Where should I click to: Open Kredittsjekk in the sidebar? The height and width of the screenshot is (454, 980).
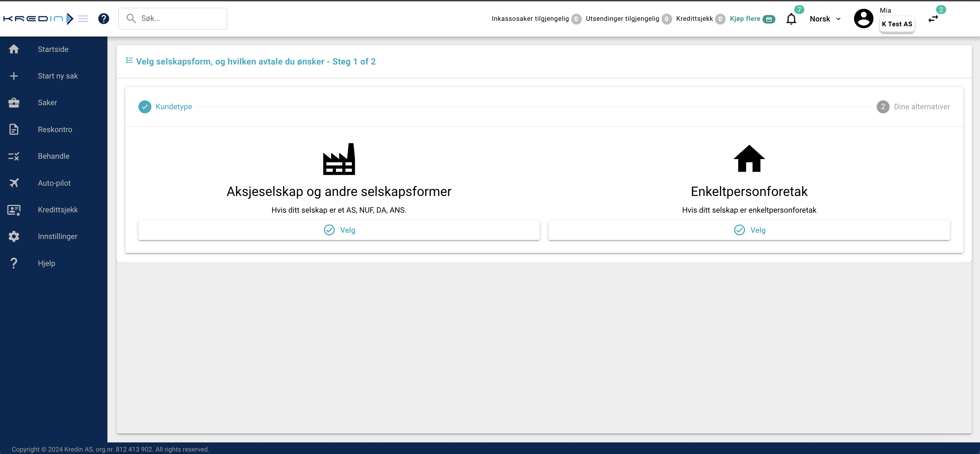[54, 210]
